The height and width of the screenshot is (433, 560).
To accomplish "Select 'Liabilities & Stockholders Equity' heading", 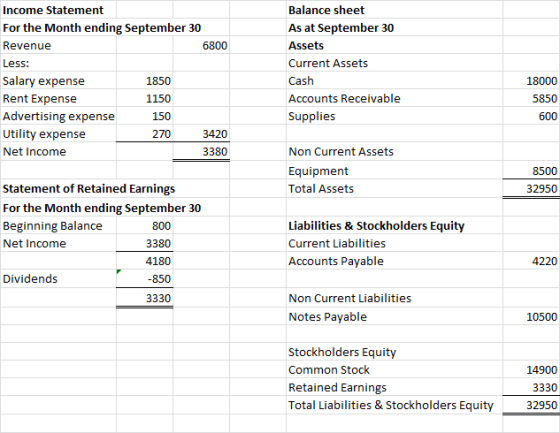I will click(x=376, y=226).
